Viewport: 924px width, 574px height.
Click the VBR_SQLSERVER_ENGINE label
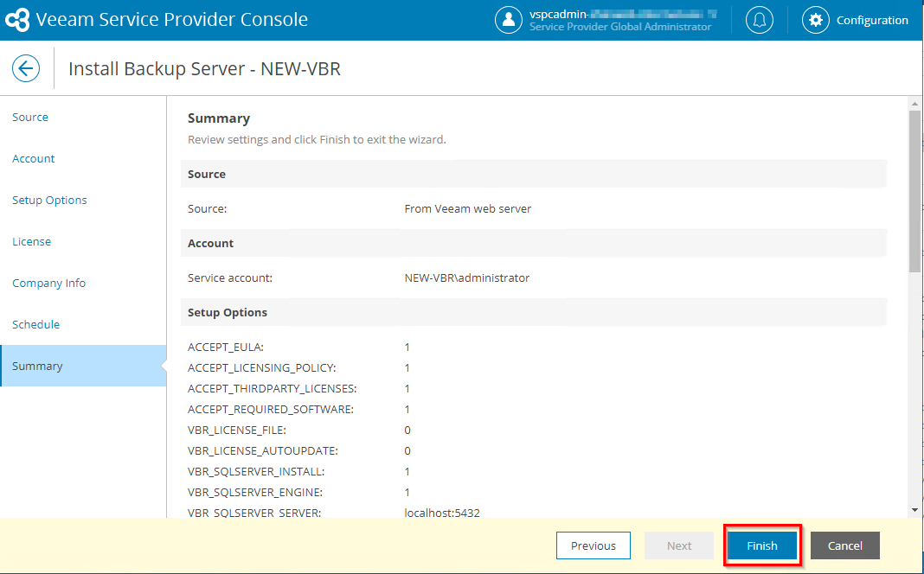pyautogui.click(x=255, y=492)
